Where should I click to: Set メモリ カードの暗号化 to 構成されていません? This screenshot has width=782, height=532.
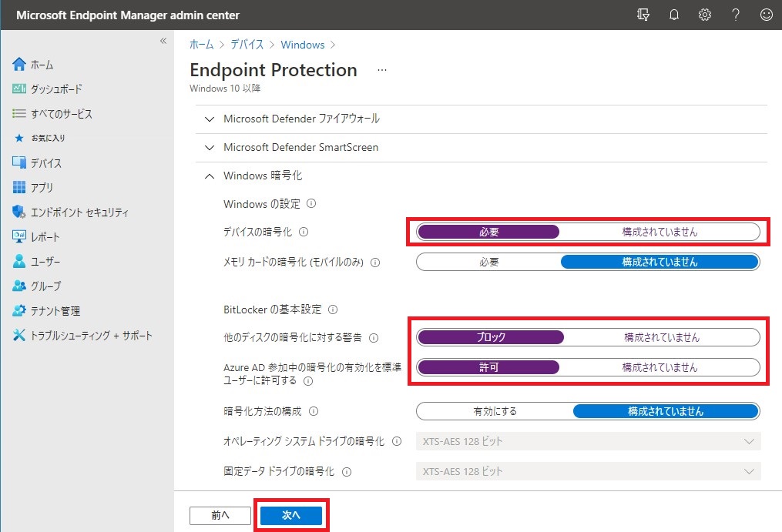pyautogui.click(x=659, y=262)
